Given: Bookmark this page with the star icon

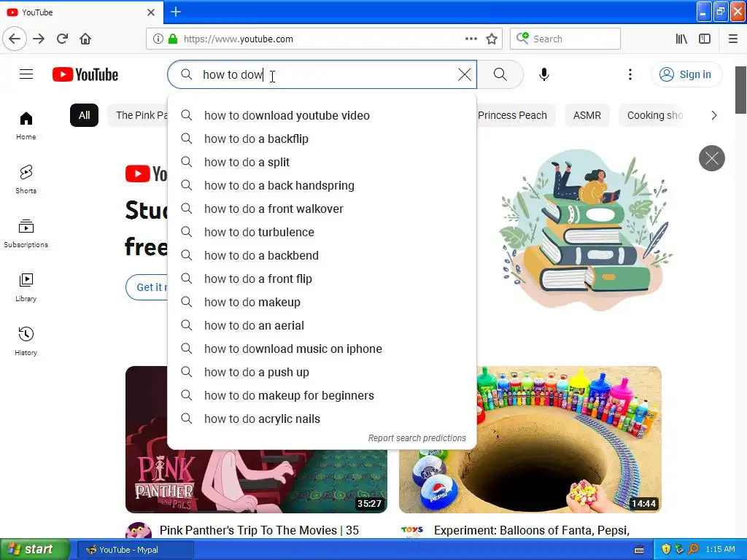Looking at the screenshot, I should click(492, 39).
